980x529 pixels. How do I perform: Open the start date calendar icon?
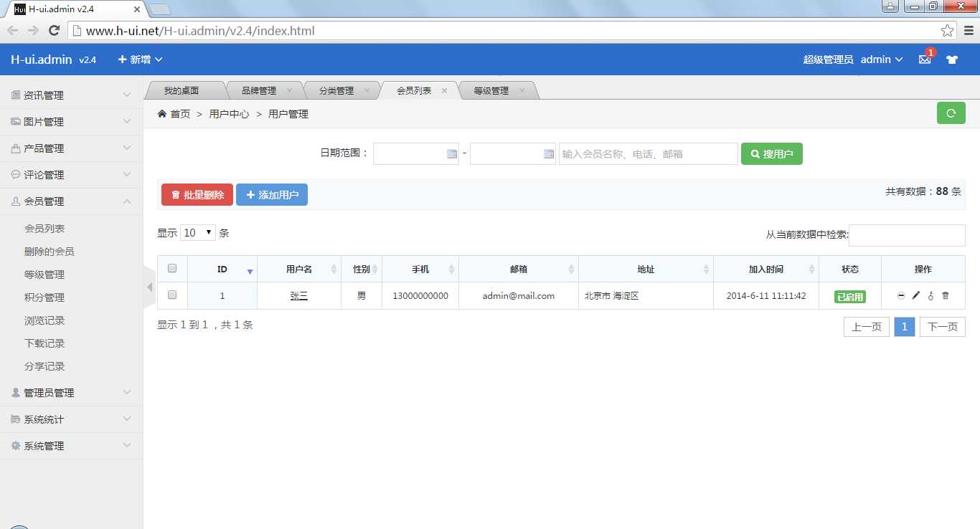click(x=452, y=153)
